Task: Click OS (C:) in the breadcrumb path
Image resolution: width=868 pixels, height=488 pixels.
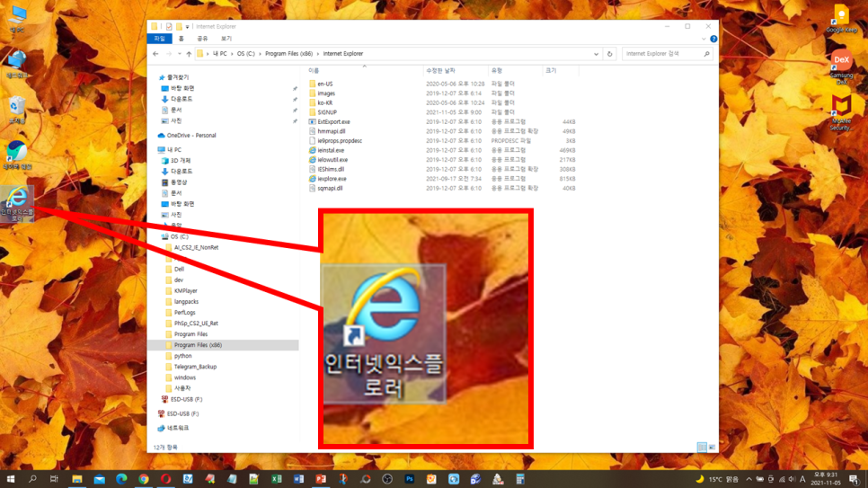Action: pos(246,54)
